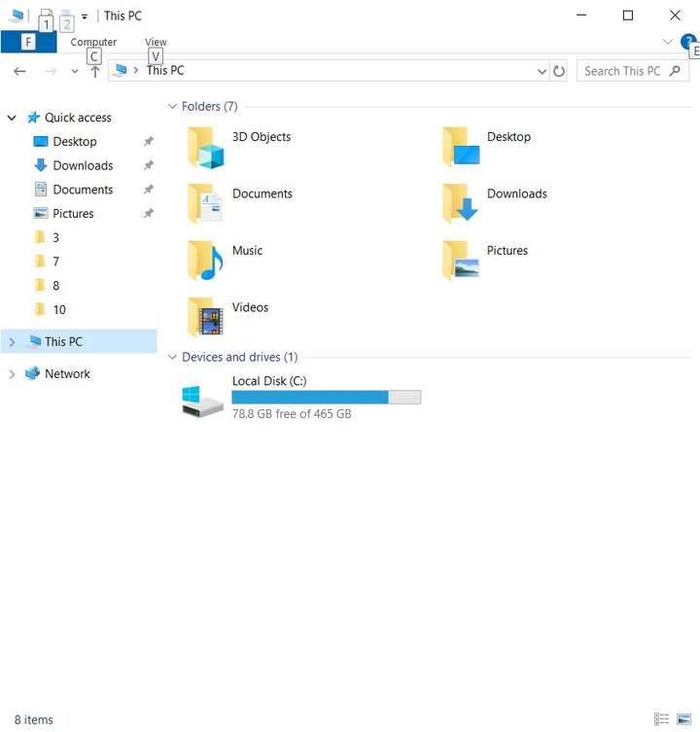Screen dimensions: 700x732
Task: Open the 3D Objects folder icon
Action: pyautogui.click(x=205, y=148)
